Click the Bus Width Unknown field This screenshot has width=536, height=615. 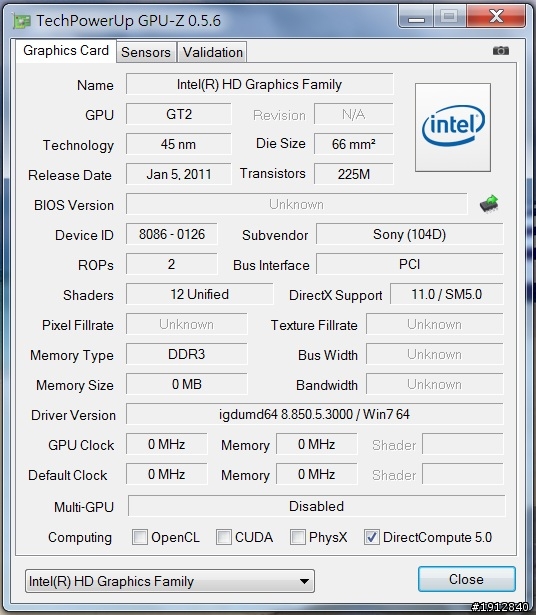435,354
